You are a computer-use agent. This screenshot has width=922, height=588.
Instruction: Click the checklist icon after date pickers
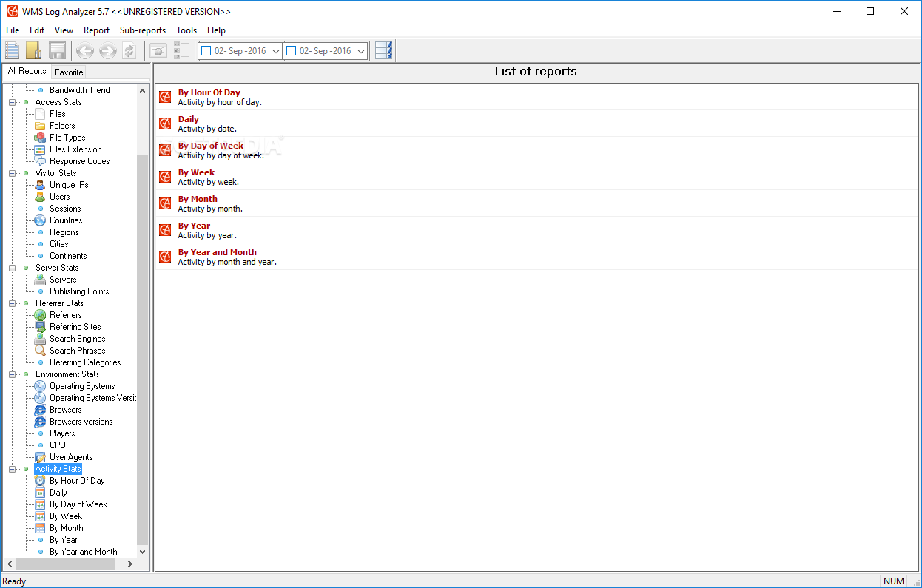(x=384, y=50)
